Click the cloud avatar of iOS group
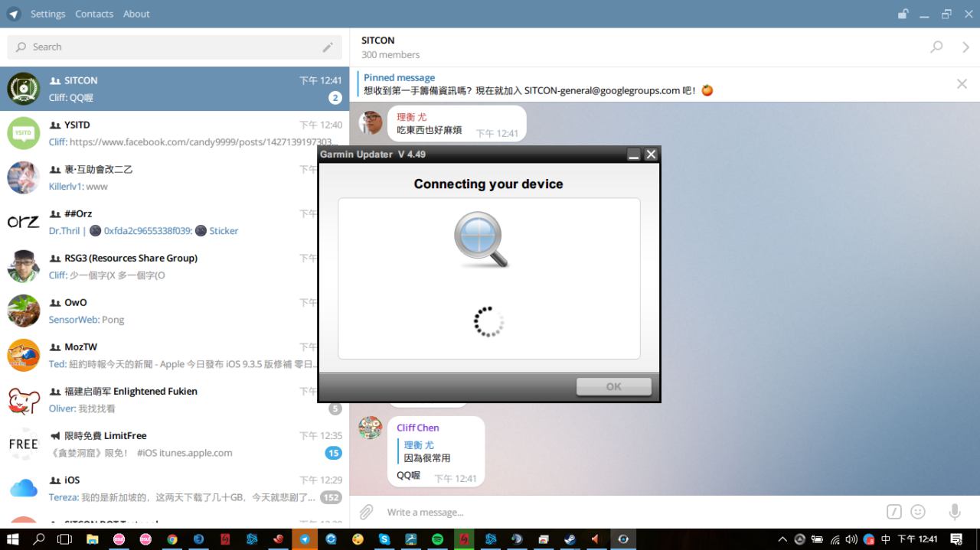 [24, 488]
